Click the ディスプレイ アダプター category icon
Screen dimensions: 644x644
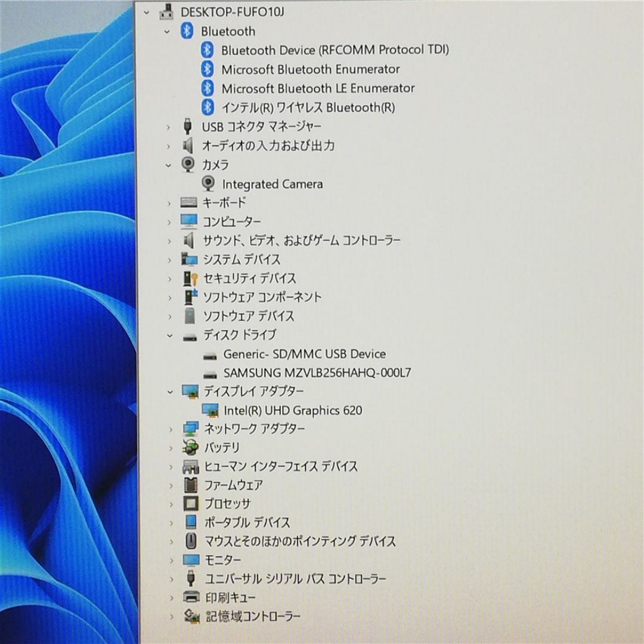coord(190,392)
